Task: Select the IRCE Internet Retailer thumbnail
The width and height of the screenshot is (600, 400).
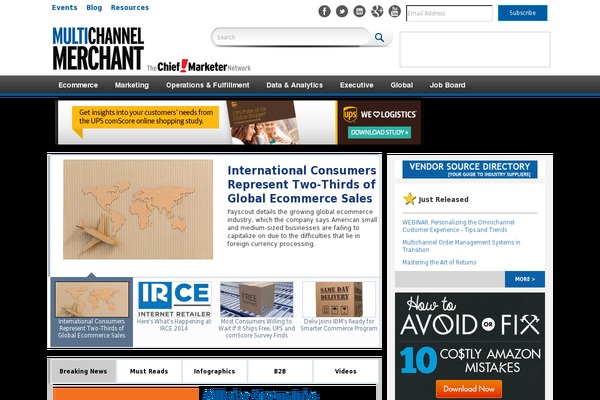Action: pyautogui.click(x=174, y=299)
